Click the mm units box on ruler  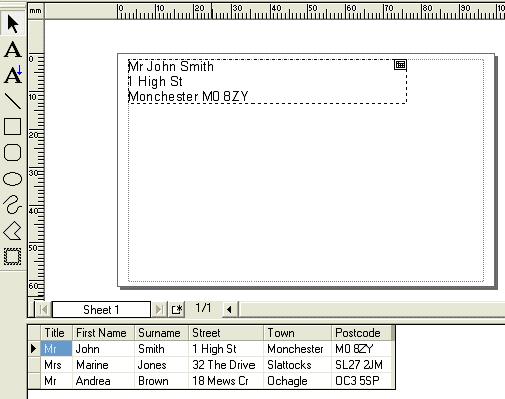pyautogui.click(x=36, y=11)
